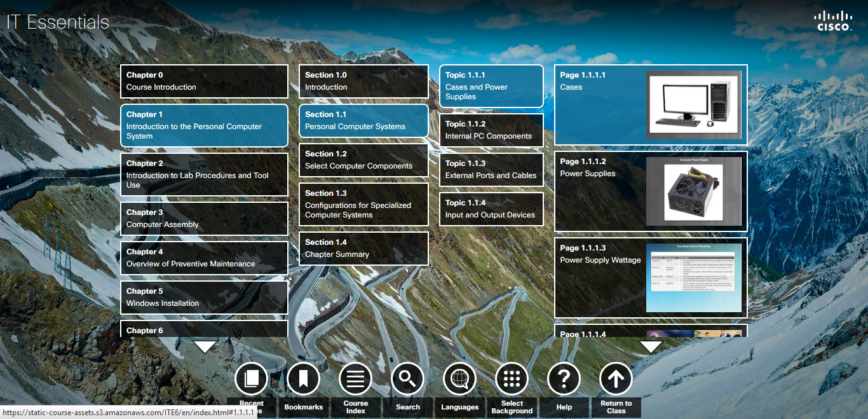Click the Return to Class arrow icon
The width and height of the screenshot is (868, 419).
[x=616, y=380]
